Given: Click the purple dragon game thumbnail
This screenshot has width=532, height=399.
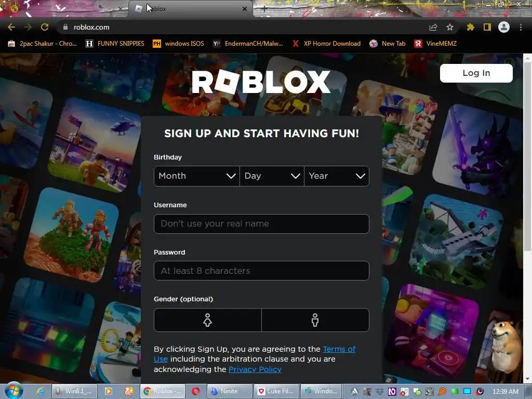Looking at the screenshot, I should (x=480, y=151).
